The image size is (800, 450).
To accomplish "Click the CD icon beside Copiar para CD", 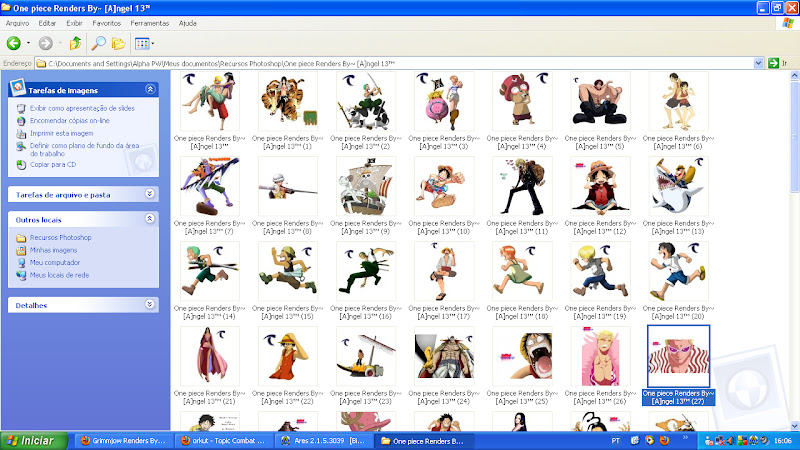I will pos(21,165).
